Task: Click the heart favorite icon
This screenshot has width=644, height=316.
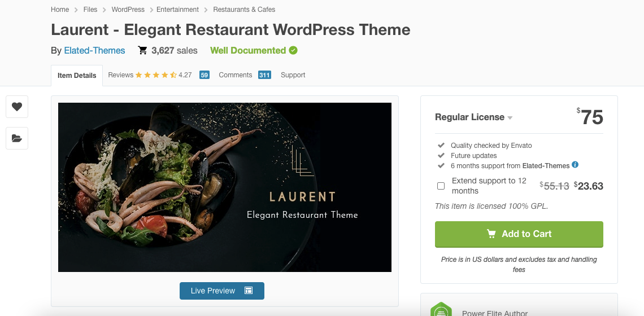Action: pyautogui.click(x=17, y=107)
